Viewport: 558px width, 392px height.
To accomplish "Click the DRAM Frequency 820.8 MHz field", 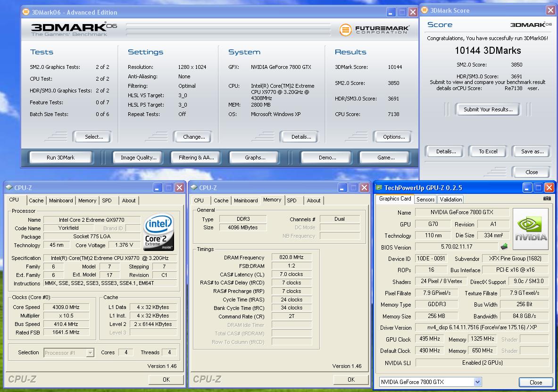I will tap(291, 257).
